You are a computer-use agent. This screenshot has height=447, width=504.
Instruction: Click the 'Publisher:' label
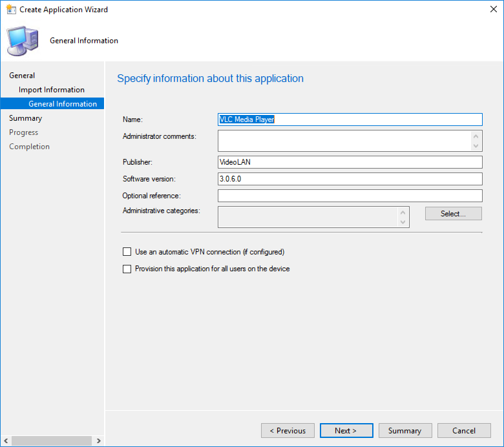point(137,162)
